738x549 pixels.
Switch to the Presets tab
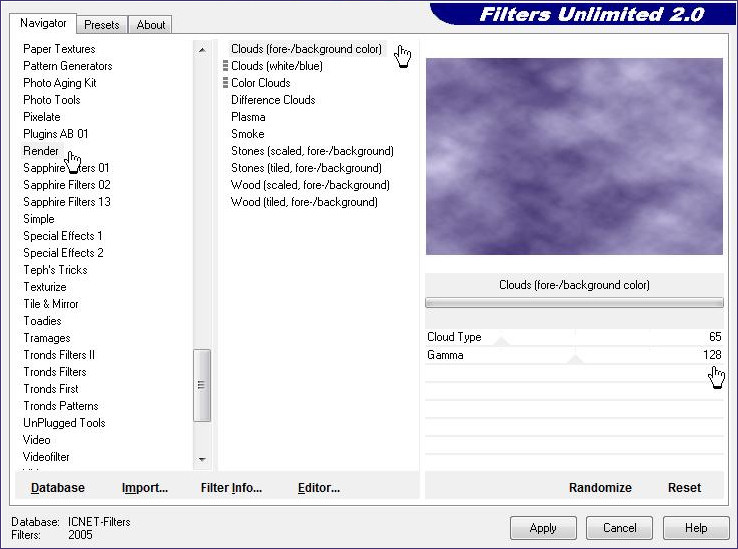102,24
